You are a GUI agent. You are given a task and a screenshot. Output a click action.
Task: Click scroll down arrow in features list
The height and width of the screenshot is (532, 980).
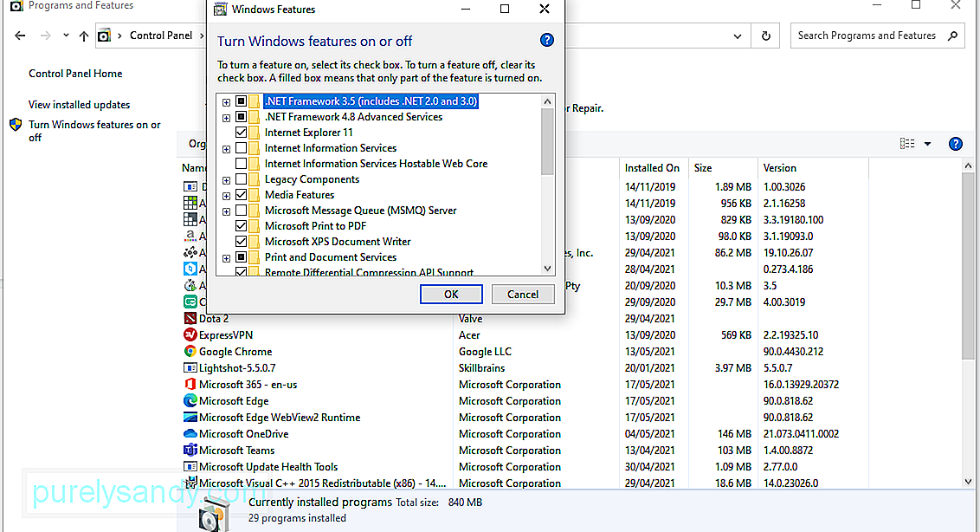(547, 268)
